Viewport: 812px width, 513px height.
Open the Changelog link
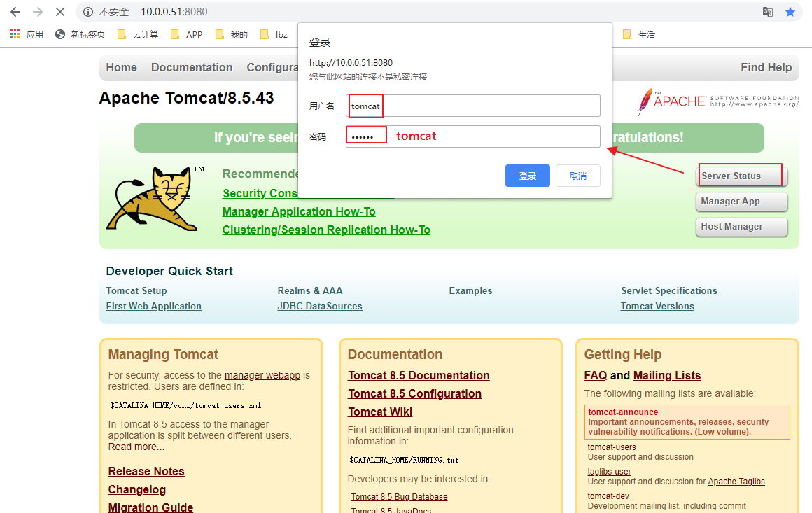137,489
